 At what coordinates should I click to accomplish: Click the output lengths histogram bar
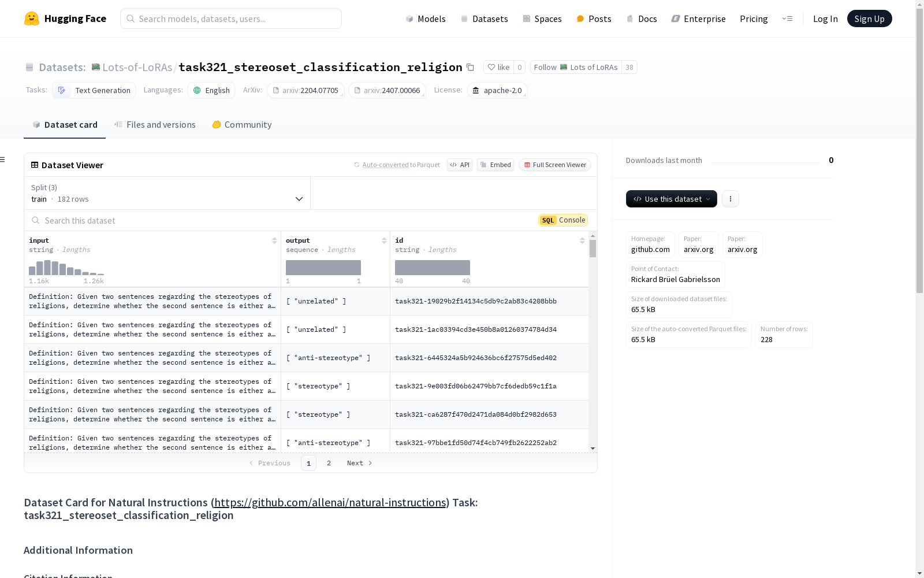click(323, 268)
